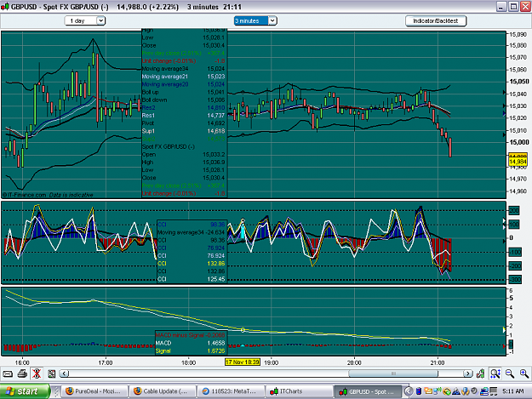
Task: Click the 'Res1' legend entry
Action: pyautogui.click(x=148, y=116)
